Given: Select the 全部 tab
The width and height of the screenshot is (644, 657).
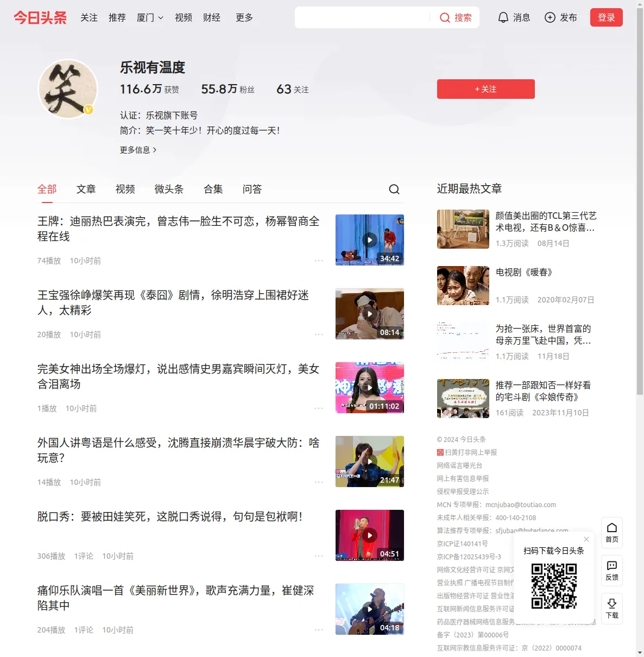Looking at the screenshot, I should pos(47,189).
